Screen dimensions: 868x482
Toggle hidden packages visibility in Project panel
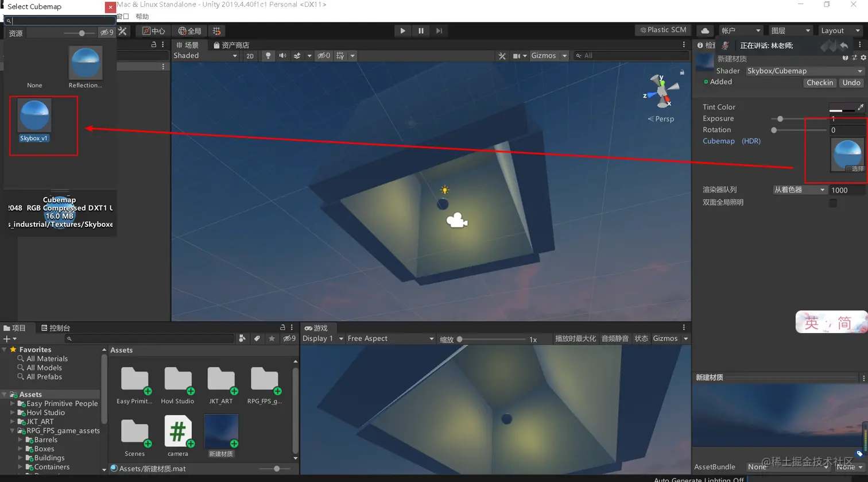[289, 338]
